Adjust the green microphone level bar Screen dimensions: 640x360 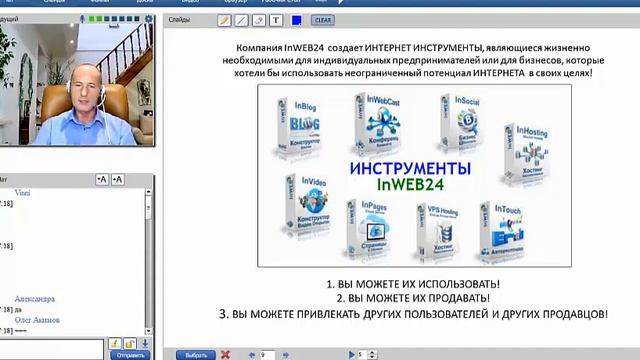click(115, 19)
